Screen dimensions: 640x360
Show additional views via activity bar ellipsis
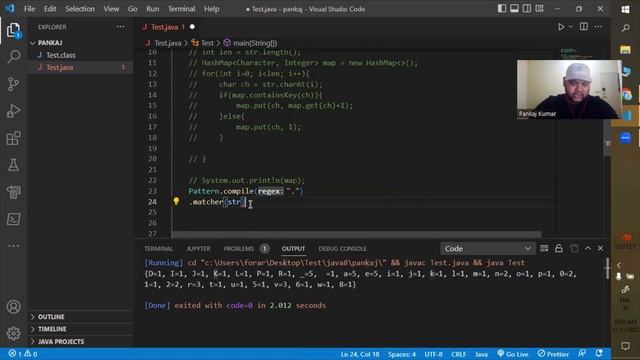click(13, 246)
